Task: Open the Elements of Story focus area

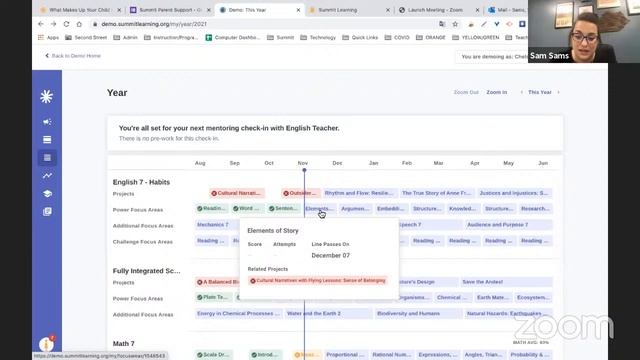Action: [x=320, y=209]
